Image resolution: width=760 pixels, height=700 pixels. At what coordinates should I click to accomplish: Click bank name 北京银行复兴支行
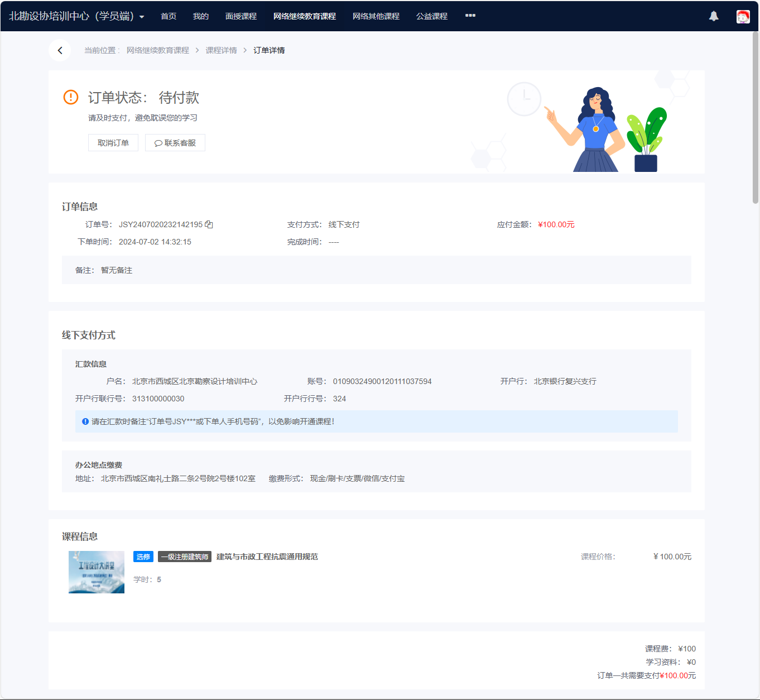(565, 381)
